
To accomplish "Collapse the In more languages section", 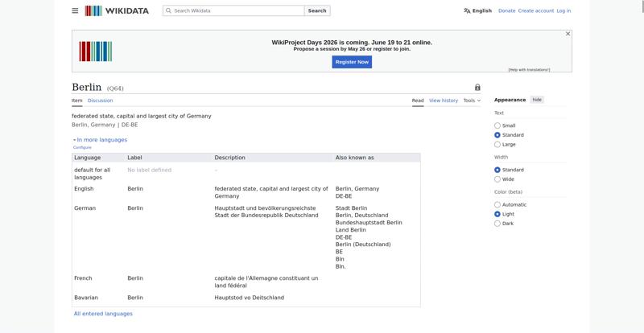I will [100, 140].
